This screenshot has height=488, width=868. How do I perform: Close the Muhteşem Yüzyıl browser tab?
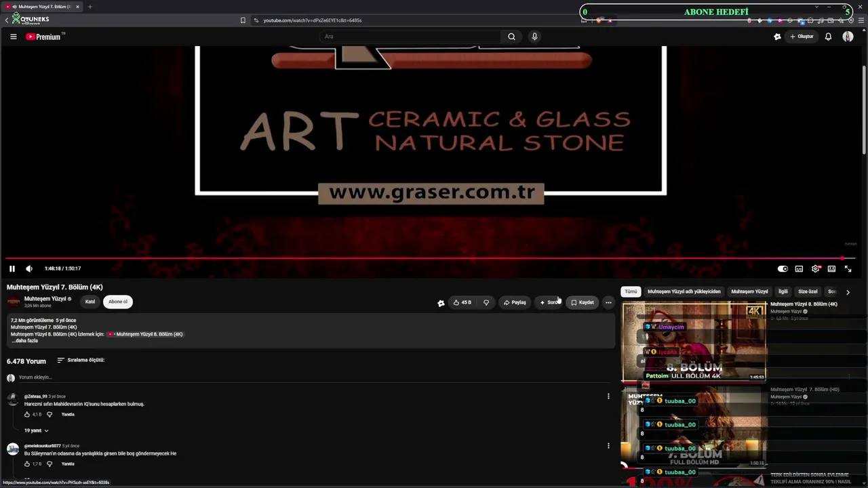click(77, 7)
